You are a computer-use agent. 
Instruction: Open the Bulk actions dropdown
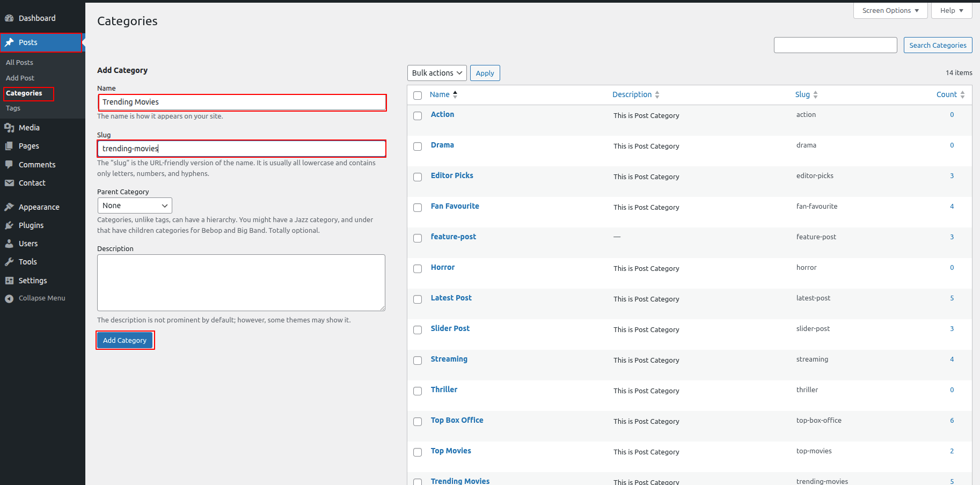(437, 73)
